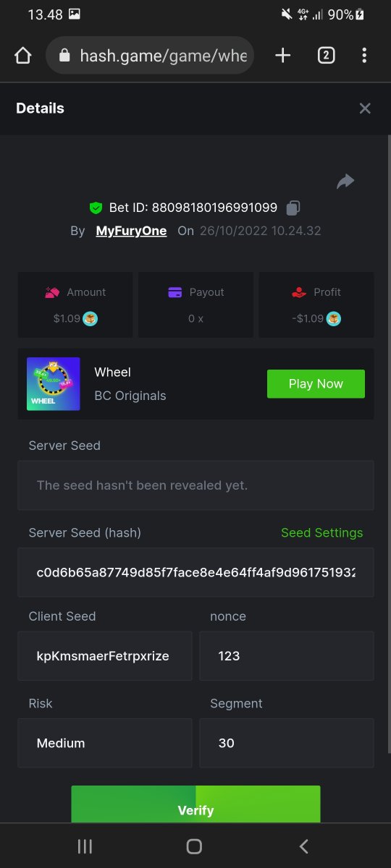Open the Segment field showing 30

287,743
